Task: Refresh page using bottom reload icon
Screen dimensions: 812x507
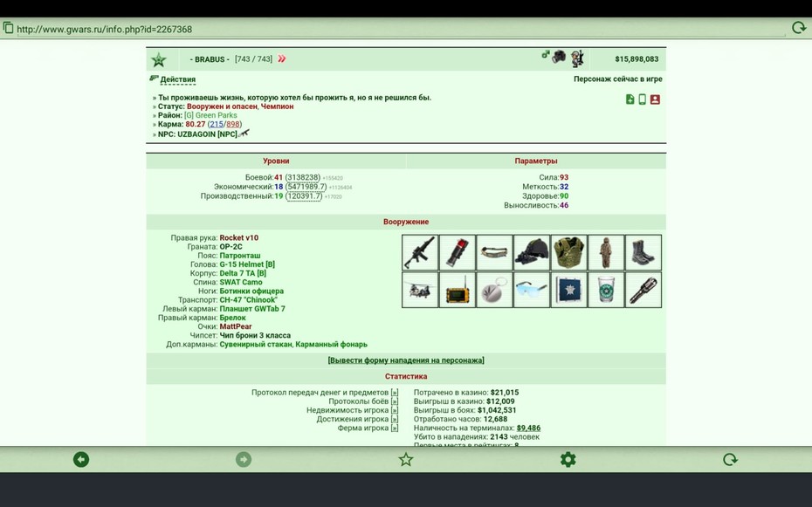Action: click(730, 459)
